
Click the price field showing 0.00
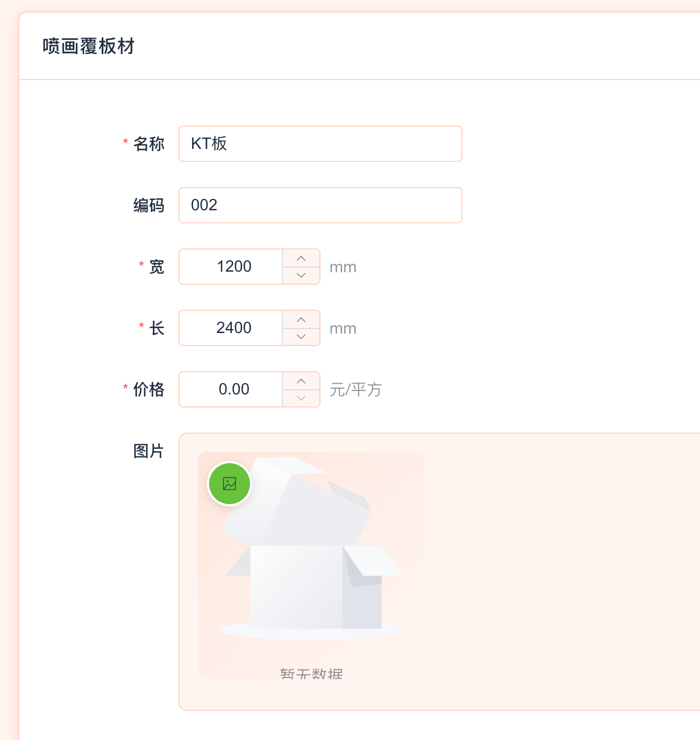(x=234, y=389)
